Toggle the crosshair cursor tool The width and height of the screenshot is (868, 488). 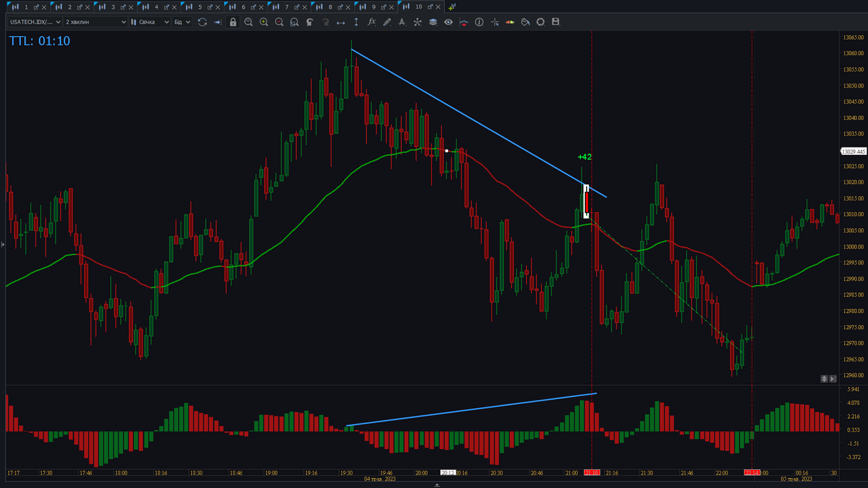(495, 22)
